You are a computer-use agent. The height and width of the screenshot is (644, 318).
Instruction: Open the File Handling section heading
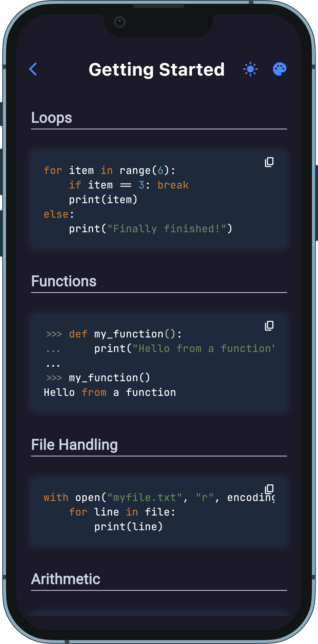pyautogui.click(x=75, y=445)
